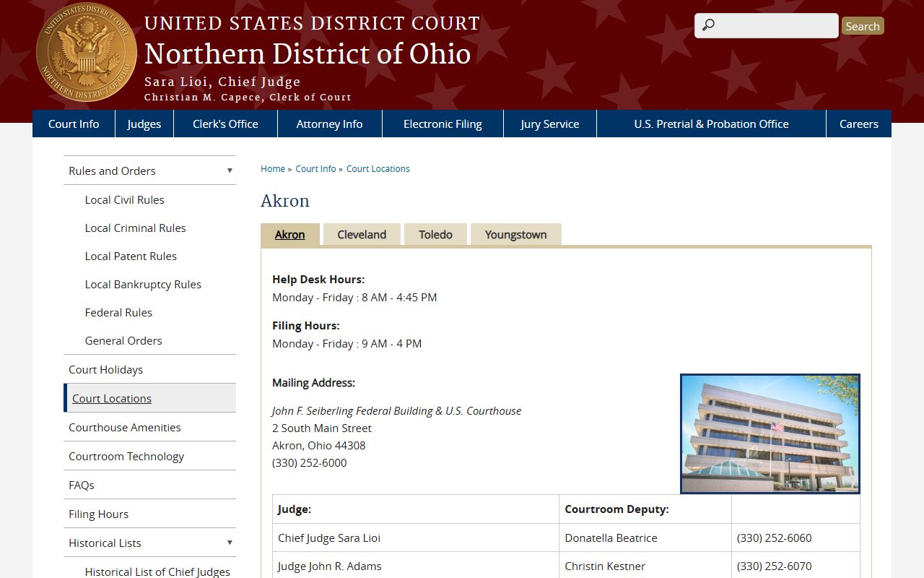Focus the site search input field
Screen dimensions: 924x578
766,25
